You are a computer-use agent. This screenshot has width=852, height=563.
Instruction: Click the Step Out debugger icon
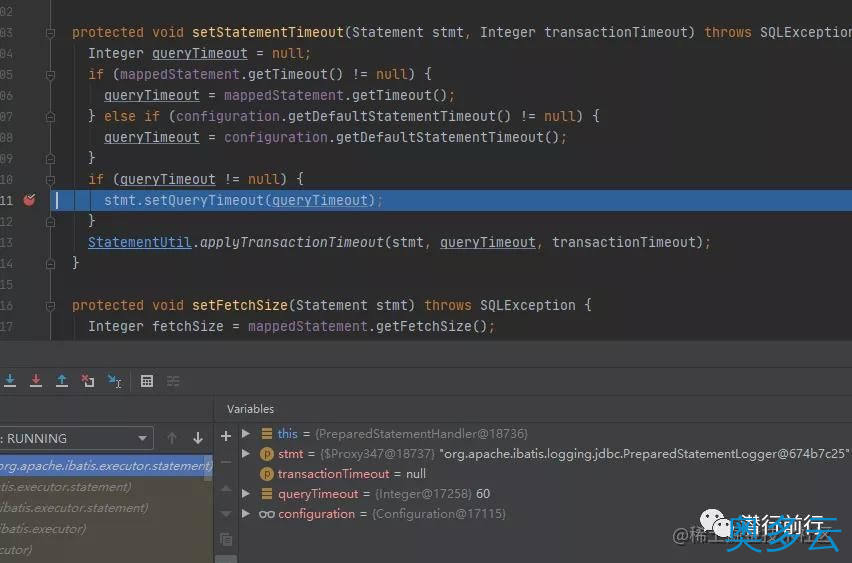click(x=62, y=381)
